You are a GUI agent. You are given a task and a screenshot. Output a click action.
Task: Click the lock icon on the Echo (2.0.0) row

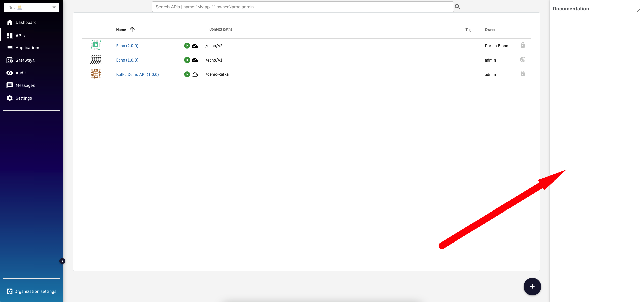[523, 45]
